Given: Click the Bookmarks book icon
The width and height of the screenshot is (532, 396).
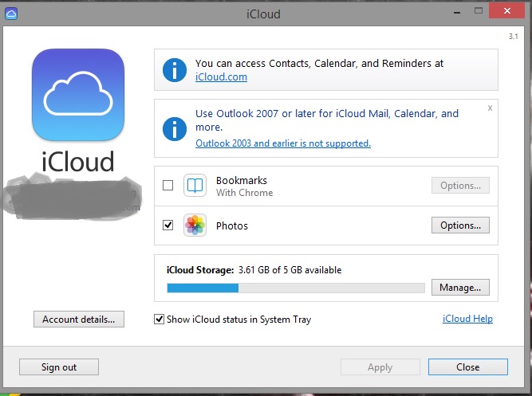Looking at the screenshot, I should [195, 186].
